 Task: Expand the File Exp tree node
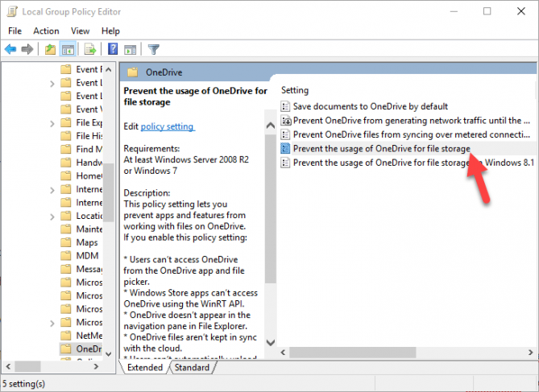52,123
